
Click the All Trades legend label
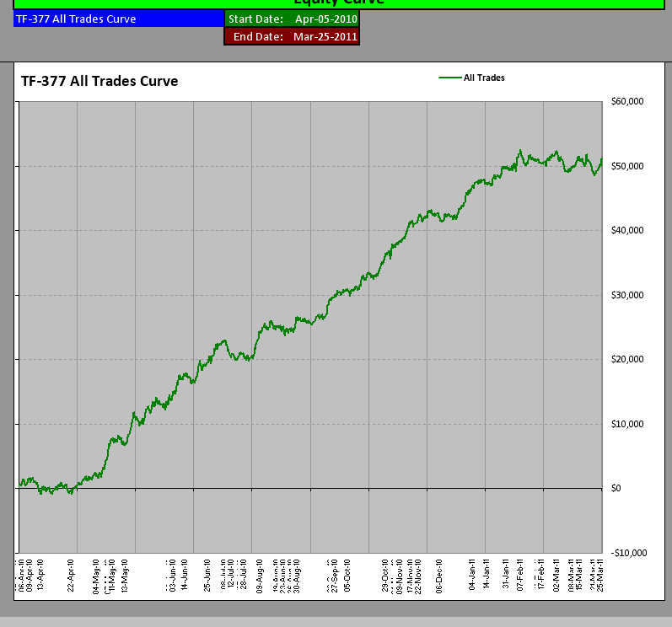click(484, 78)
